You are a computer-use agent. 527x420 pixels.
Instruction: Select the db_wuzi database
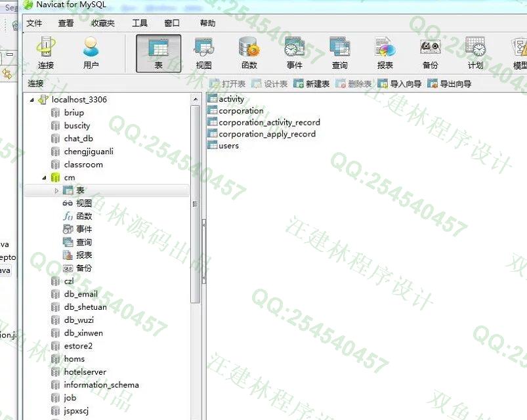coord(79,320)
